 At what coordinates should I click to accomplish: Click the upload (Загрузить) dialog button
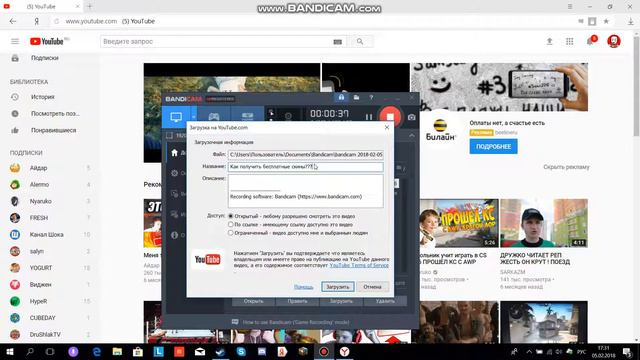[x=338, y=287]
